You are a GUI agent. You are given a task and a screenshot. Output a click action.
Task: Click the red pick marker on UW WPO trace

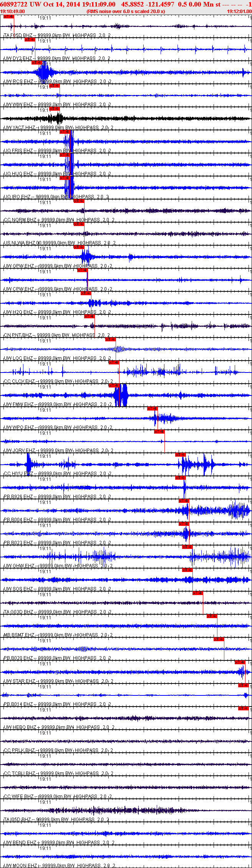[153, 409]
